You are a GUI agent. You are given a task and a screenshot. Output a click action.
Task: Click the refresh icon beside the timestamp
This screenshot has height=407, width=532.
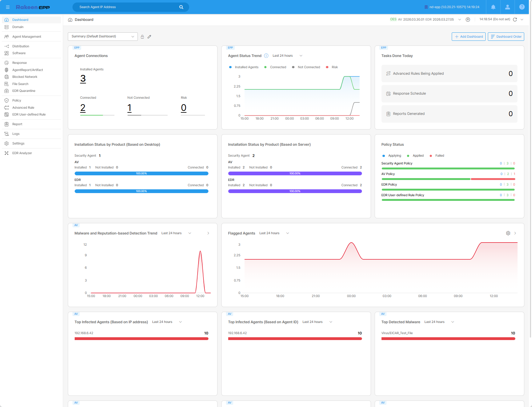(515, 19)
